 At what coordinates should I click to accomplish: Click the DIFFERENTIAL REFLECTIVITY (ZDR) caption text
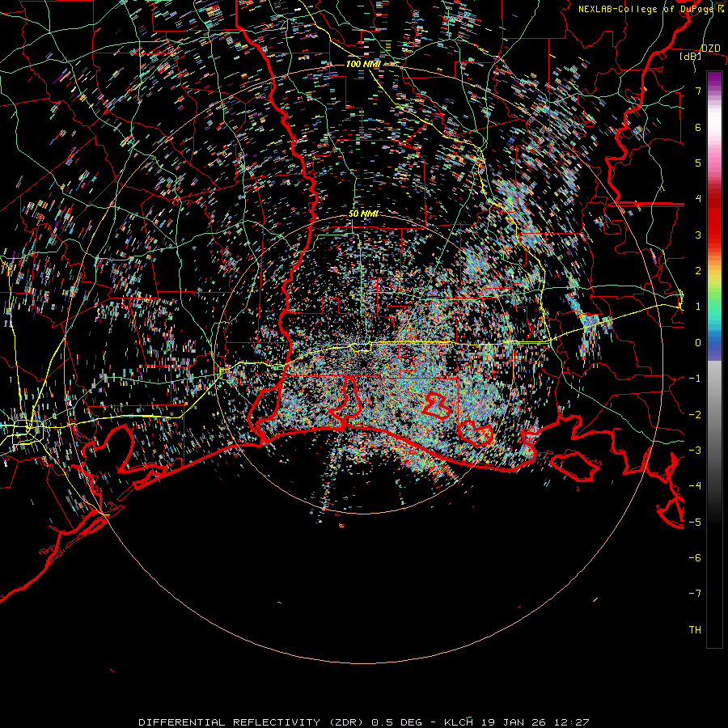coord(252,722)
